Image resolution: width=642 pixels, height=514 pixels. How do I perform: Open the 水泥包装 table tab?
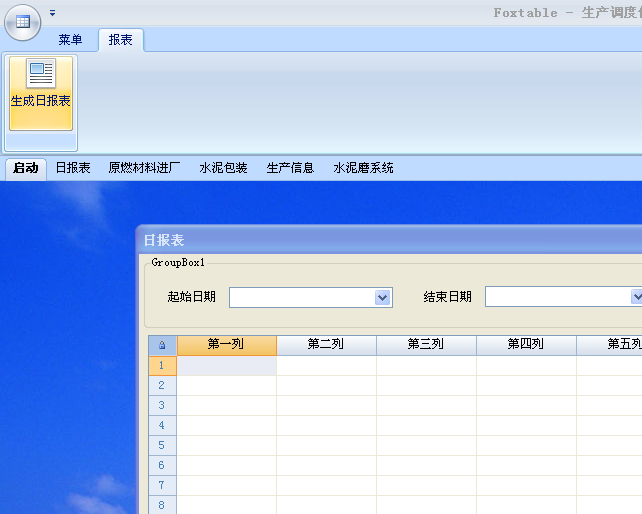pyautogui.click(x=223, y=168)
